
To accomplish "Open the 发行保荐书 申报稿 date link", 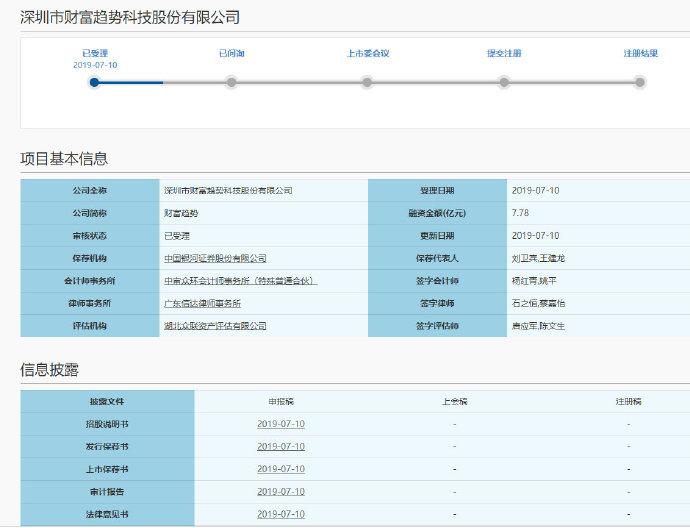I will pyautogui.click(x=281, y=446).
